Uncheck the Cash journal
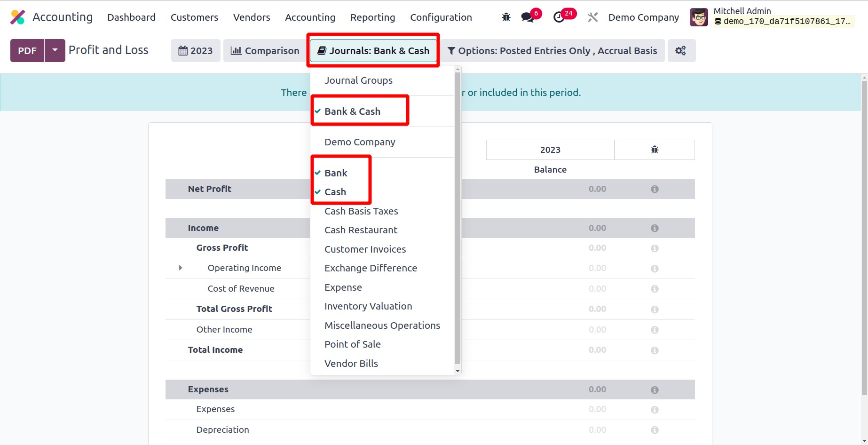 coord(335,192)
